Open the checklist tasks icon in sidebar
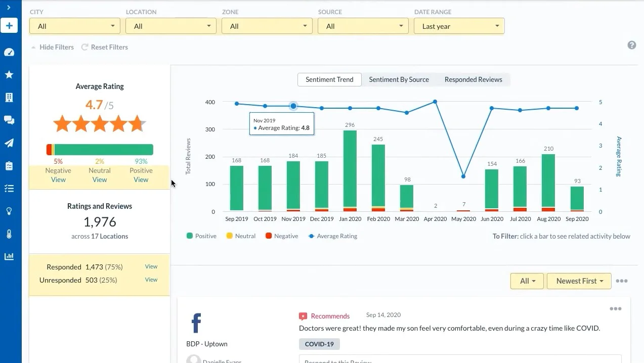644x363 pixels. coord(9,189)
